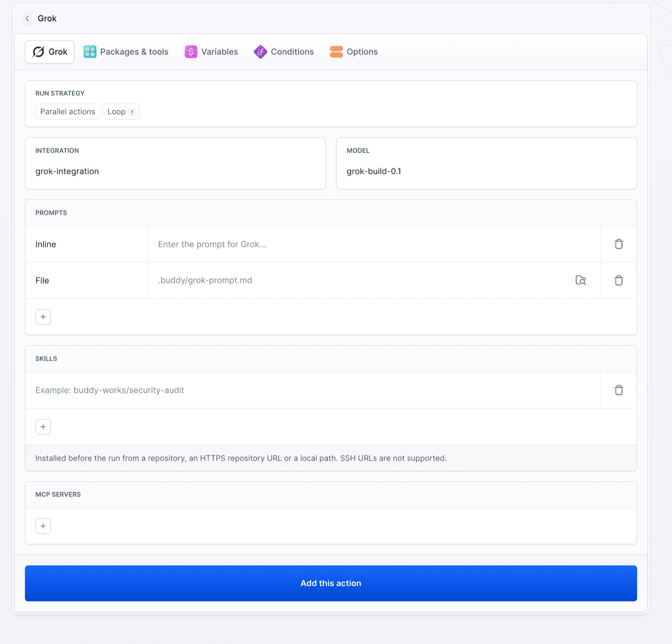Add an MCP server with plus button
This screenshot has height=644, width=672.
click(43, 526)
